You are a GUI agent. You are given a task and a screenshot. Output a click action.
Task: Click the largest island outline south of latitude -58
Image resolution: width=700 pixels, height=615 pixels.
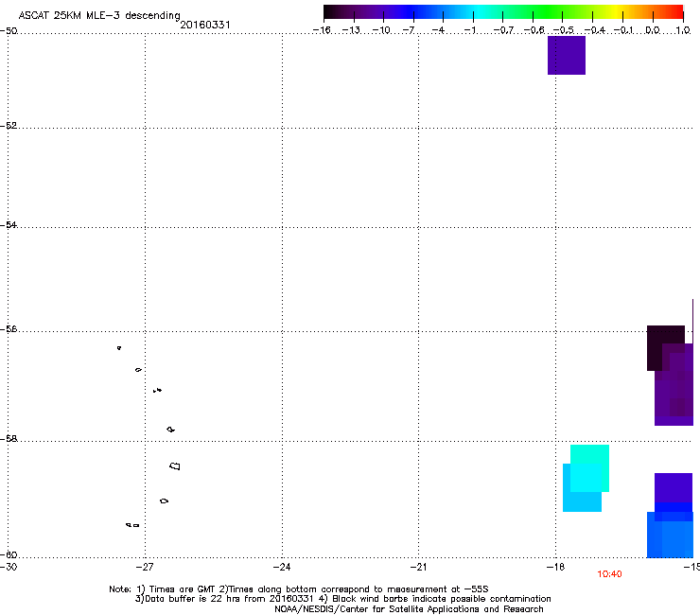click(175, 466)
